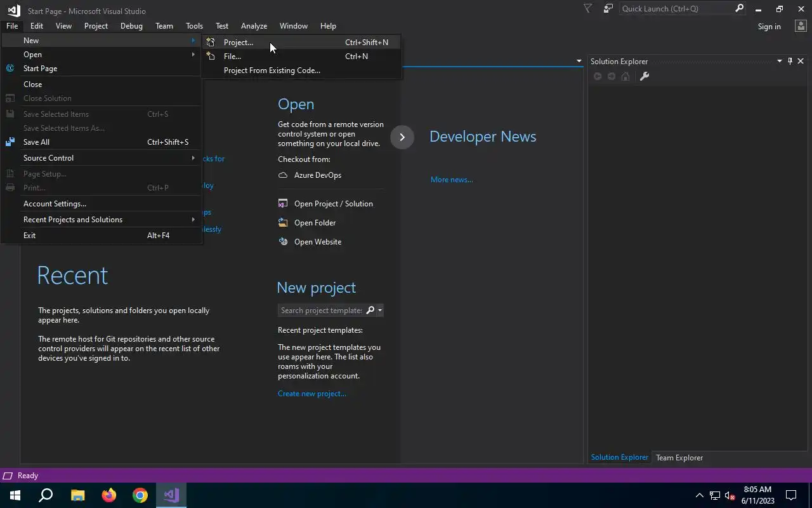Open the notifications flag icon
The image size is (812, 508).
point(587,8)
